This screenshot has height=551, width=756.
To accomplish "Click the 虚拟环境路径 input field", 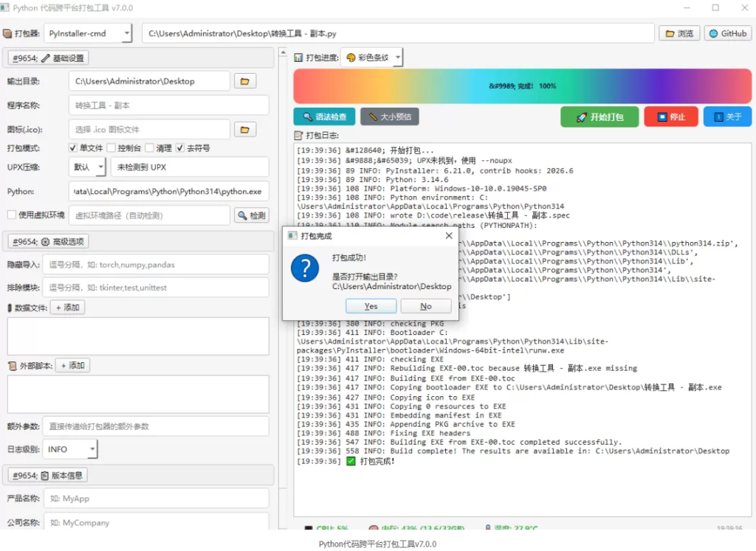I will point(149,215).
